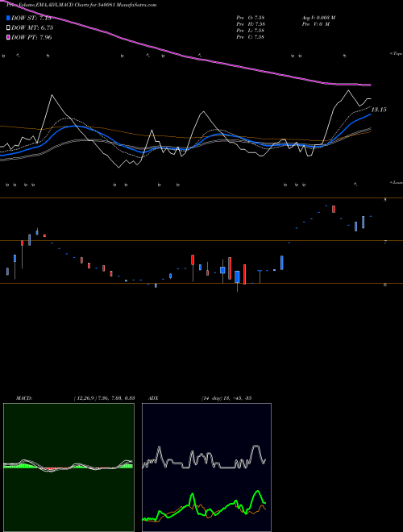Image resolution: width=403 pixels, height=532 pixels.
Task: Open the ADX indicator chart panel
Action: coord(206,468)
